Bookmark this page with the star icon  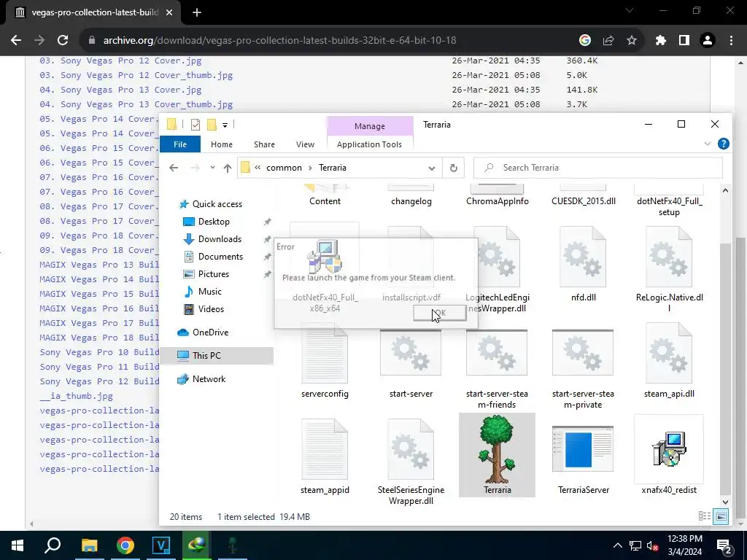point(632,41)
